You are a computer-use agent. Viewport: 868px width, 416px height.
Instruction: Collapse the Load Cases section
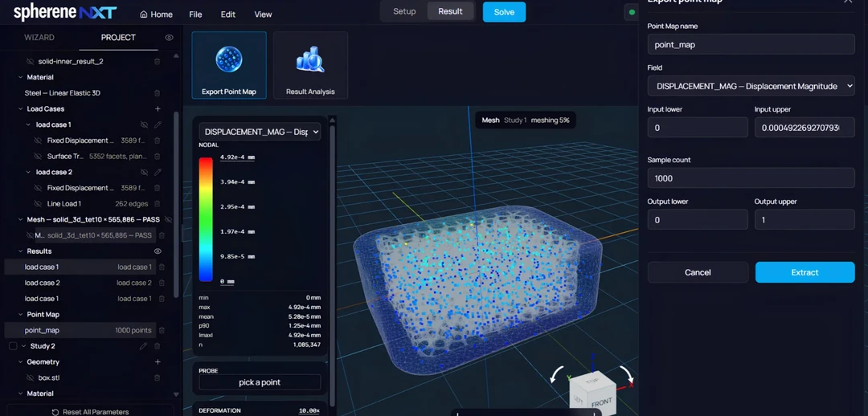[20, 109]
